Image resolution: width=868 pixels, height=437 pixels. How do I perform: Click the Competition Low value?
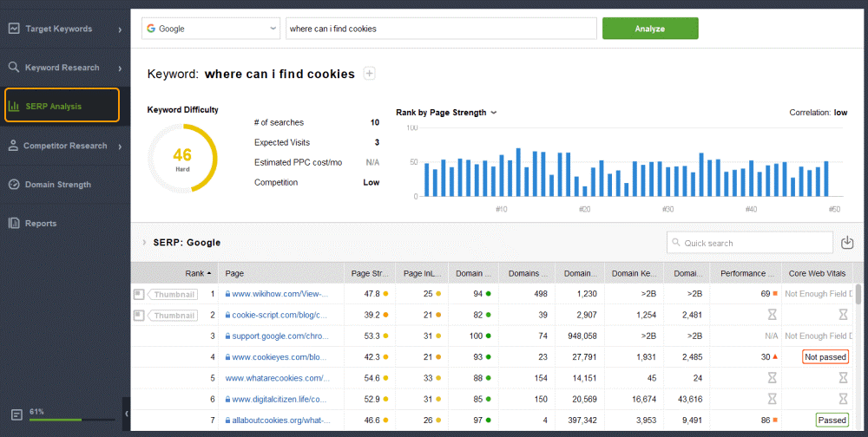click(371, 182)
